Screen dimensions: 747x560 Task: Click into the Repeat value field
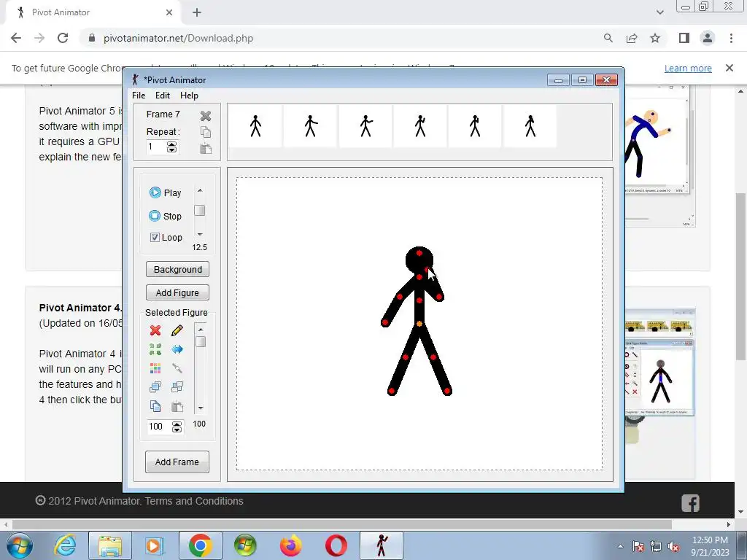[x=156, y=147]
